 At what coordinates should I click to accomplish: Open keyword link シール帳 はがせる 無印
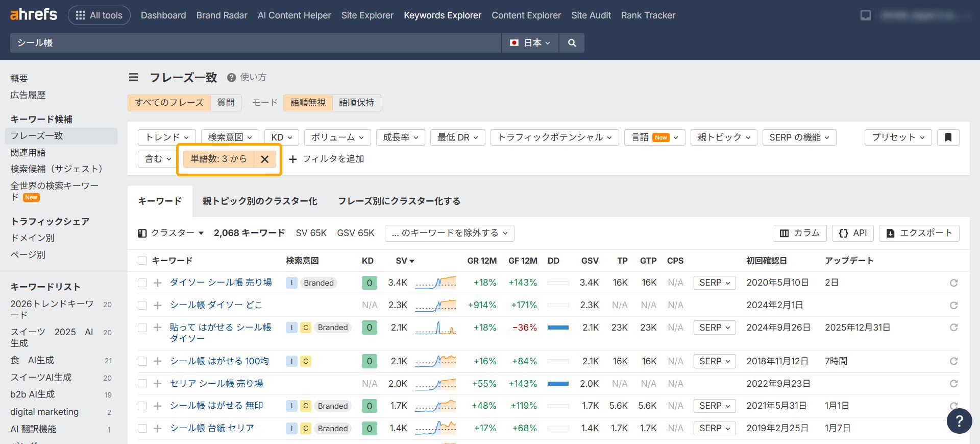[216, 406]
